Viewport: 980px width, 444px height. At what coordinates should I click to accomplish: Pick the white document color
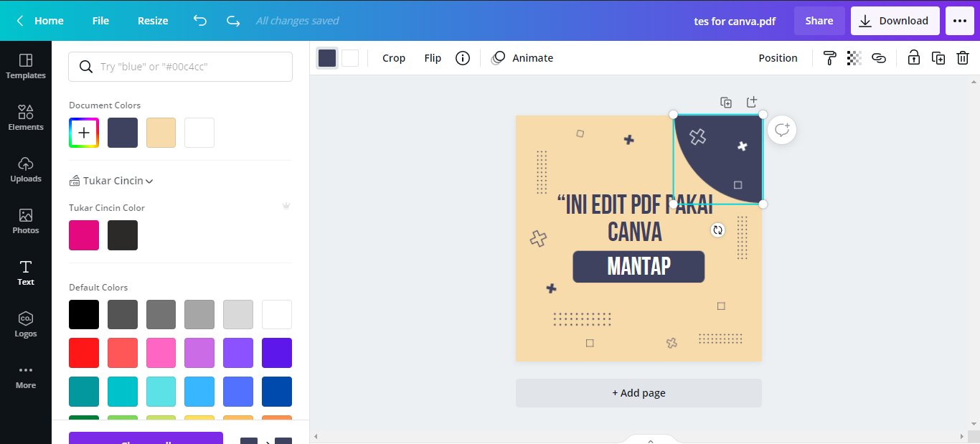click(199, 133)
